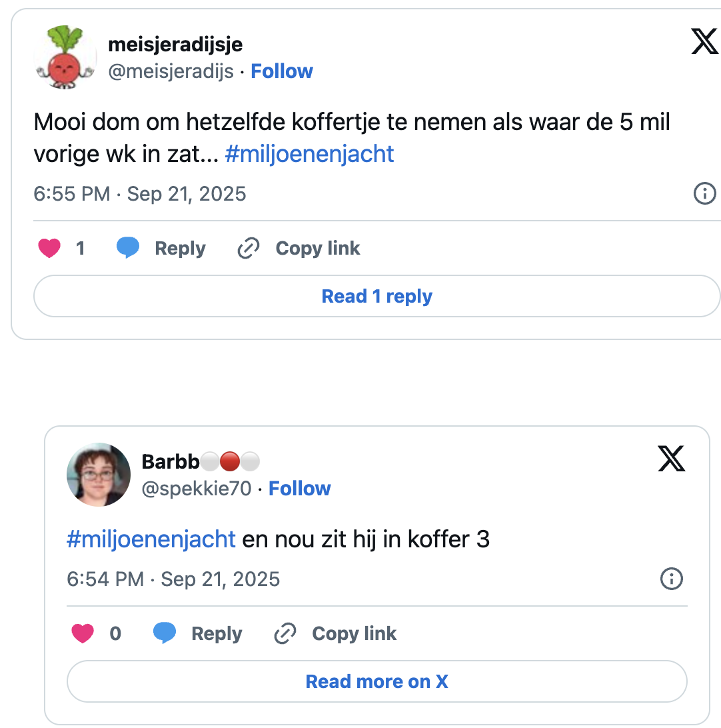Open the 6:54 PM Sep 21, 2025 timestamp

173,579
